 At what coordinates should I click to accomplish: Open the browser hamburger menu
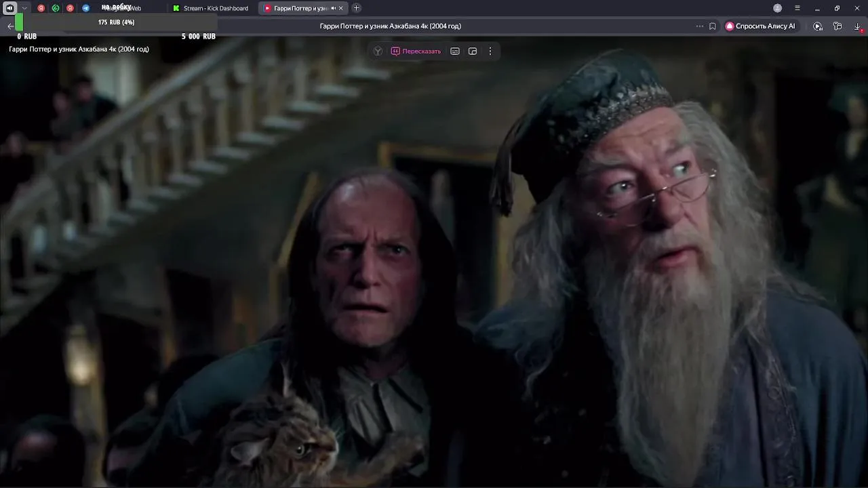coord(797,8)
